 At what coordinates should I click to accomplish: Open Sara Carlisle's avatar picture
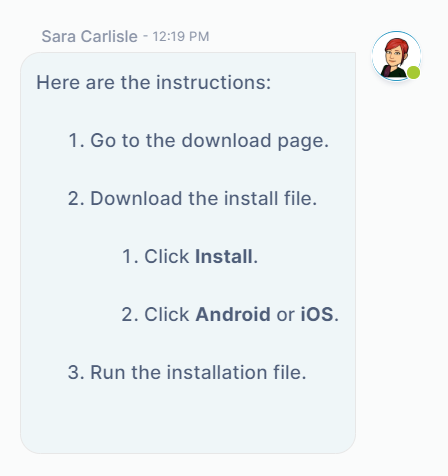coord(396,56)
